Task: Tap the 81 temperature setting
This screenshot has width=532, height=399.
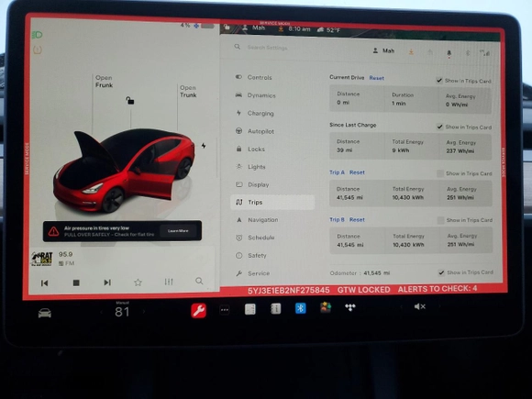Action: coord(122,312)
